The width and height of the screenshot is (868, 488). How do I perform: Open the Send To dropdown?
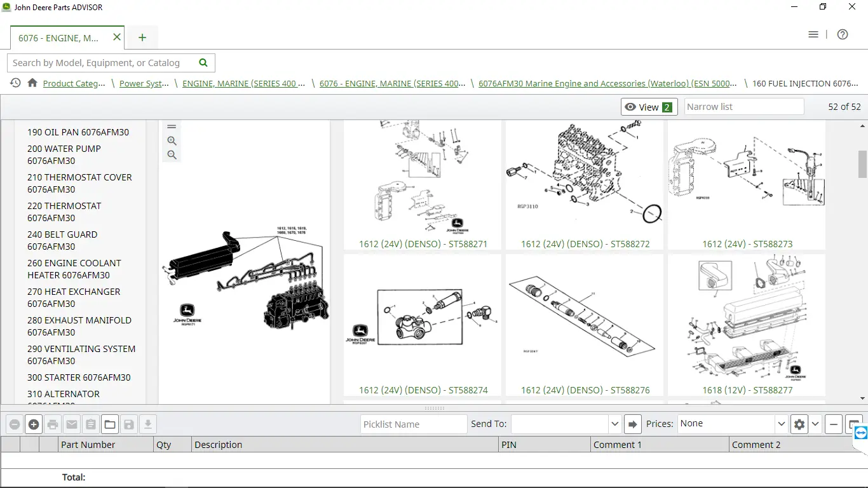(566, 423)
